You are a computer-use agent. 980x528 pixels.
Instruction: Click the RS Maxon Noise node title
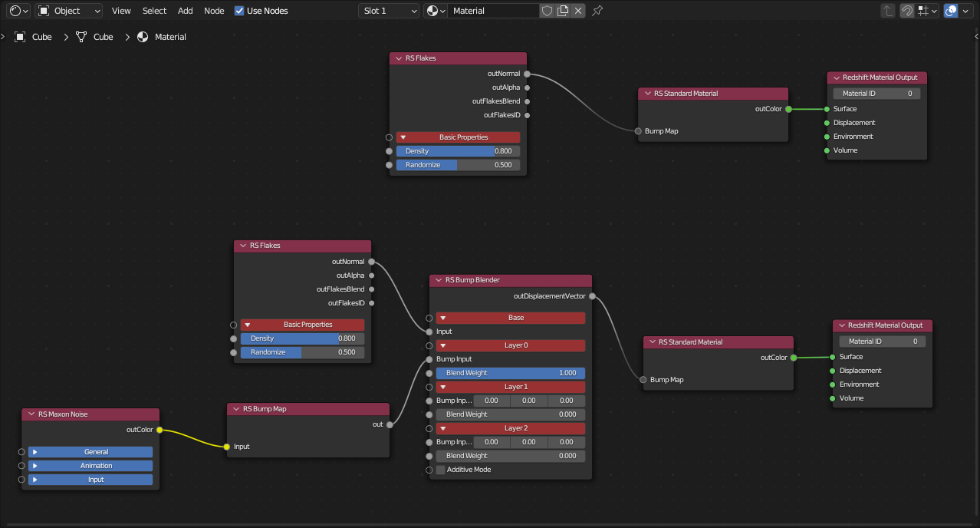pos(63,414)
